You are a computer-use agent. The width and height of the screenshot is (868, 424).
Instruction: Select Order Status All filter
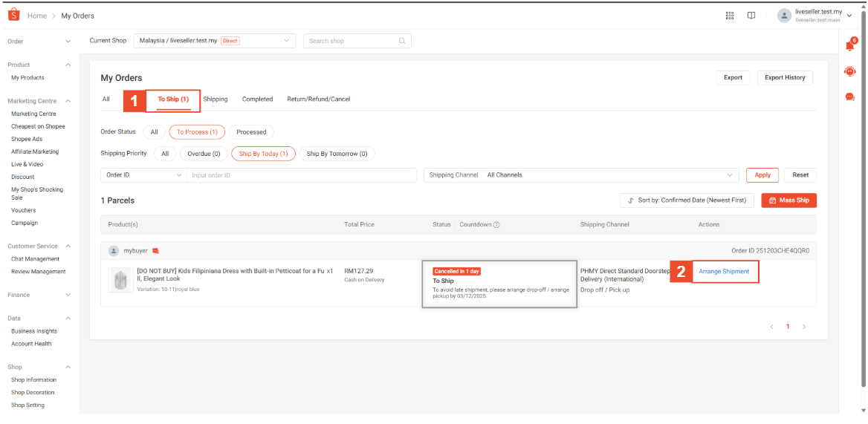pos(154,132)
